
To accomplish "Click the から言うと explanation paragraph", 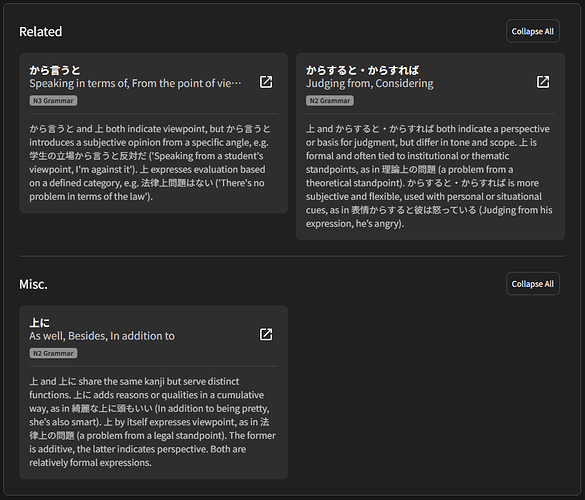I will (x=150, y=163).
